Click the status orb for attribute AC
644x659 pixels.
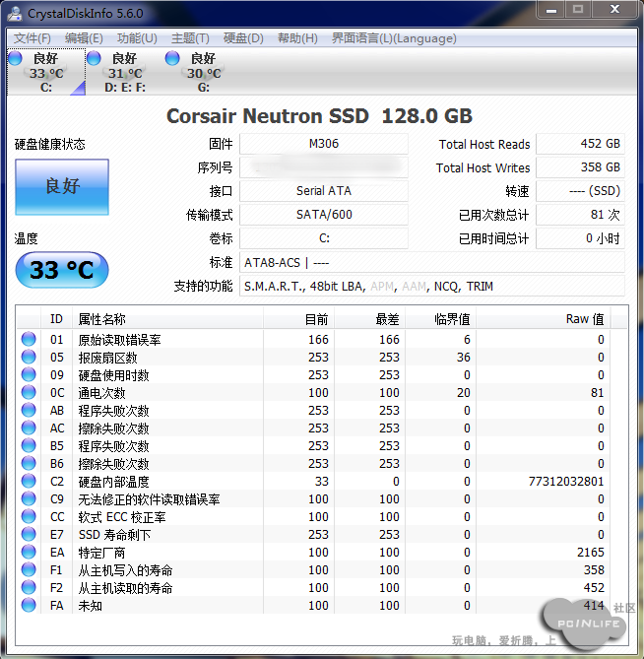29,428
